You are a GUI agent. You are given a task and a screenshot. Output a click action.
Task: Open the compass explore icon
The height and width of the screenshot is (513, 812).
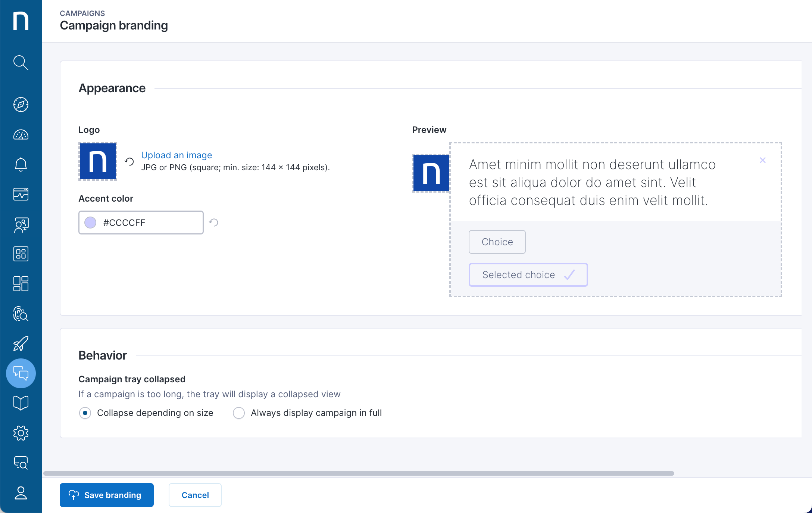pyautogui.click(x=21, y=105)
